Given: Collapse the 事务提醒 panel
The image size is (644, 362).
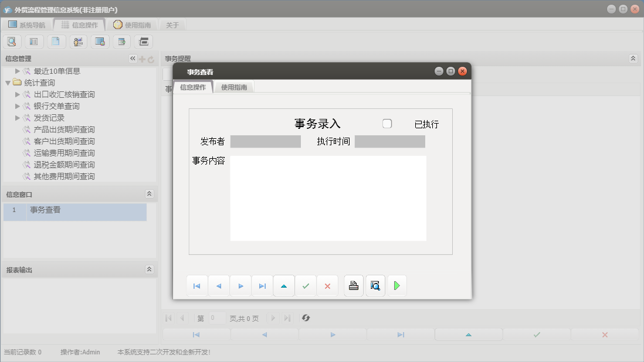Looking at the screenshot, I should pyautogui.click(x=632, y=58).
